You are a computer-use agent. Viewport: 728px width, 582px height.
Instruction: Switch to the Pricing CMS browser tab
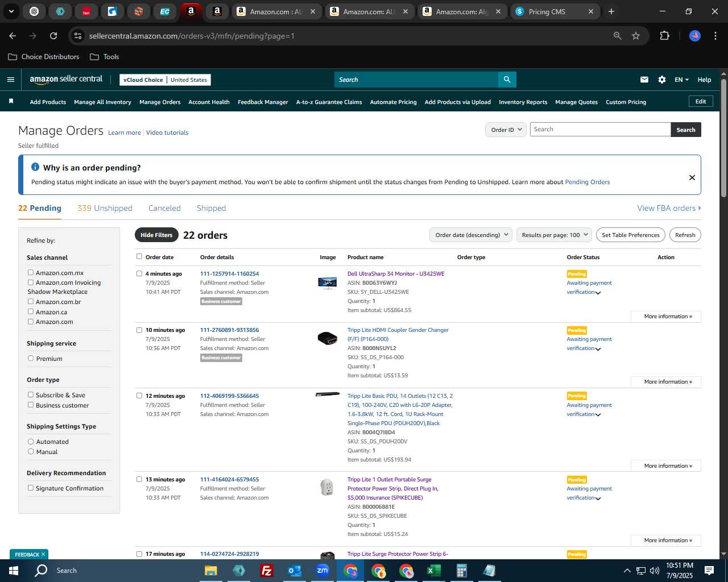point(555,11)
